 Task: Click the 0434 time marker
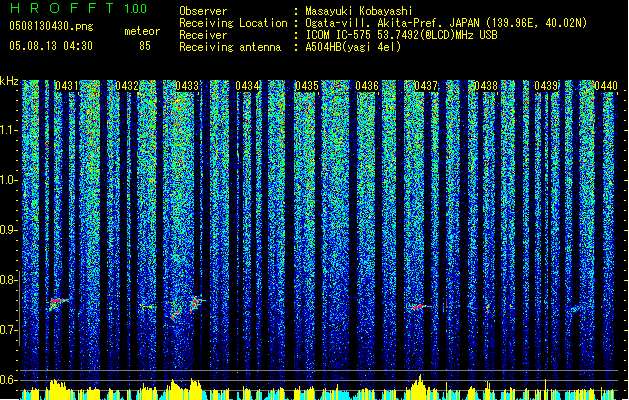pyautogui.click(x=247, y=86)
